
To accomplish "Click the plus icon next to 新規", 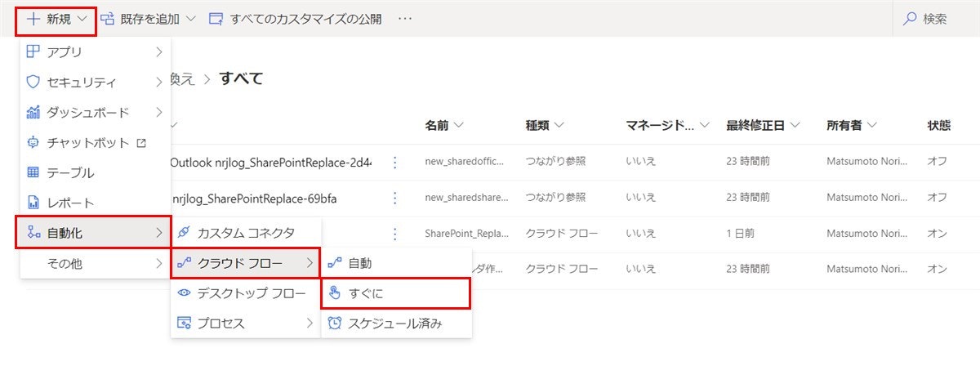I will (33, 18).
